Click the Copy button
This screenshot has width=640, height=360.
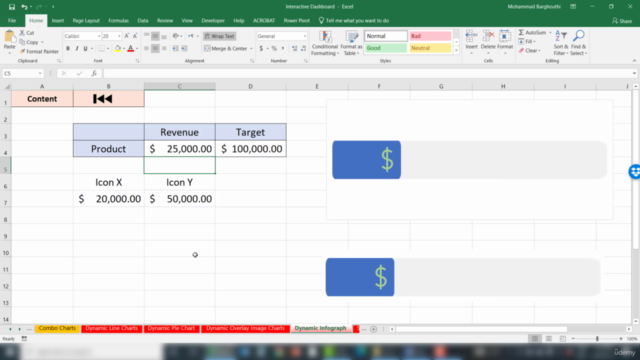point(31,42)
